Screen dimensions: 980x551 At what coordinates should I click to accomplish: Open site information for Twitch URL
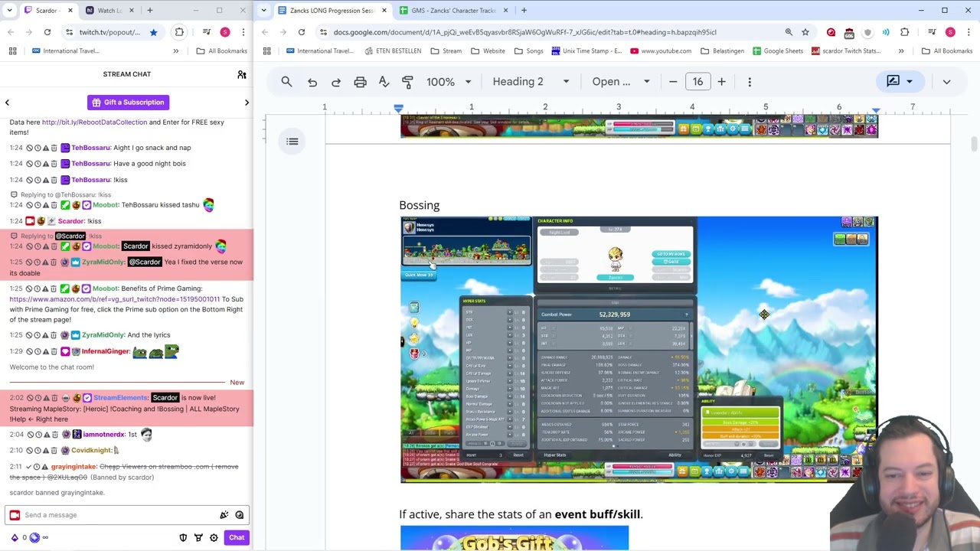coord(69,32)
